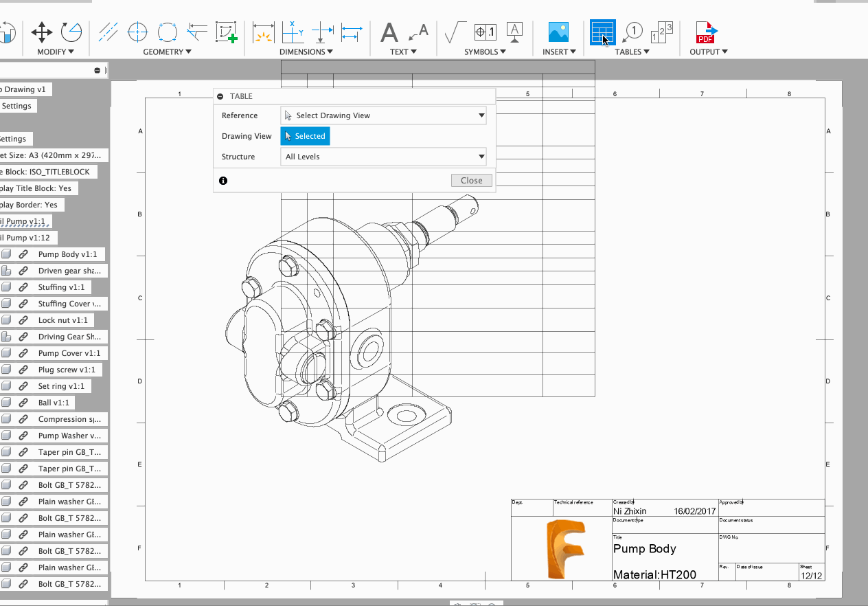This screenshot has width=868, height=606.
Task: Open the Insert Image tool
Action: coord(558,32)
